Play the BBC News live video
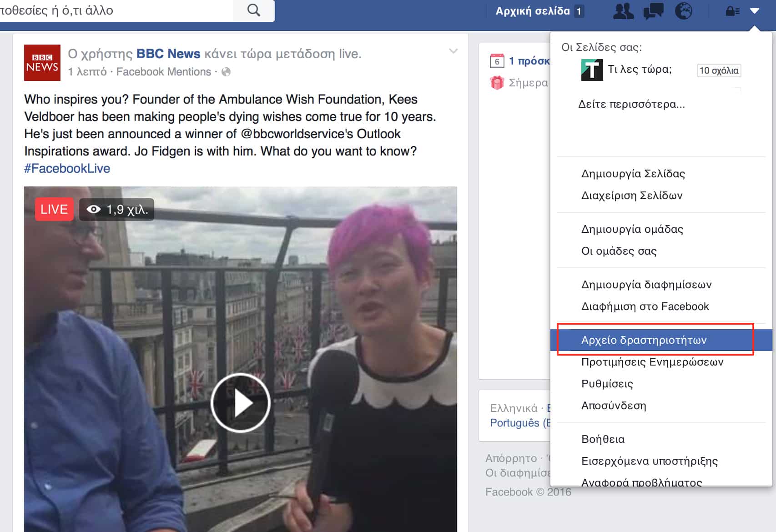776x532 pixels. 241,402
